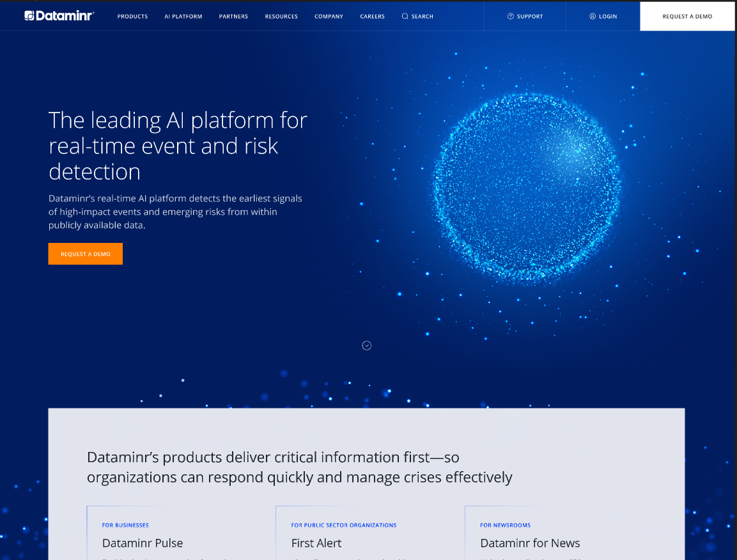Viewport: 737px width, 560px height.
Task: Click the For Public Sector Organizations label
Action: point(344,525)
